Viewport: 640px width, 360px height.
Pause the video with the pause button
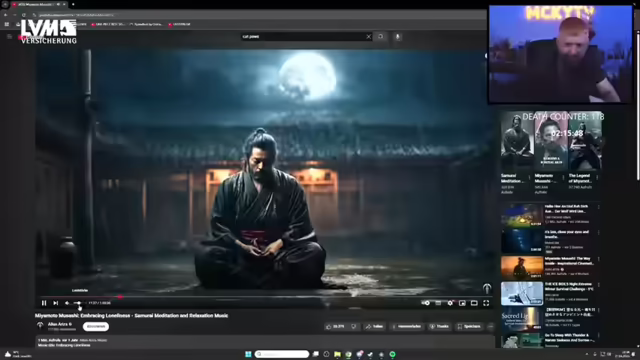click(44, 303)
